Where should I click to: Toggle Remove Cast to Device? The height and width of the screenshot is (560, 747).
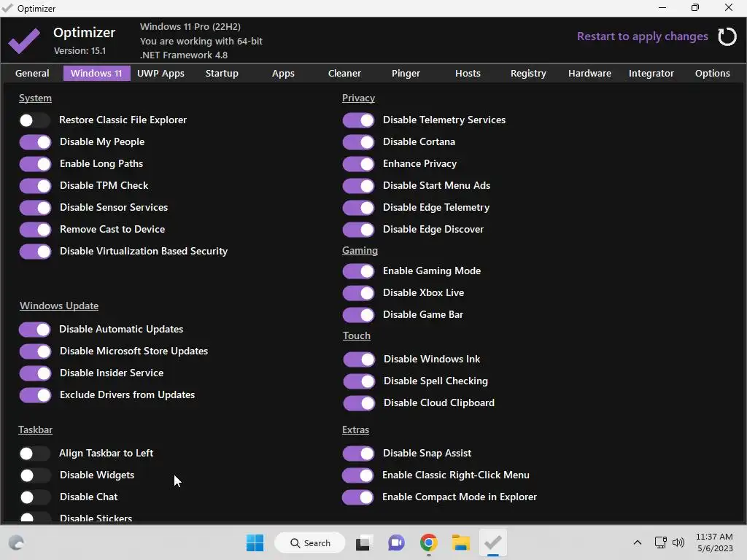(35, 230)
